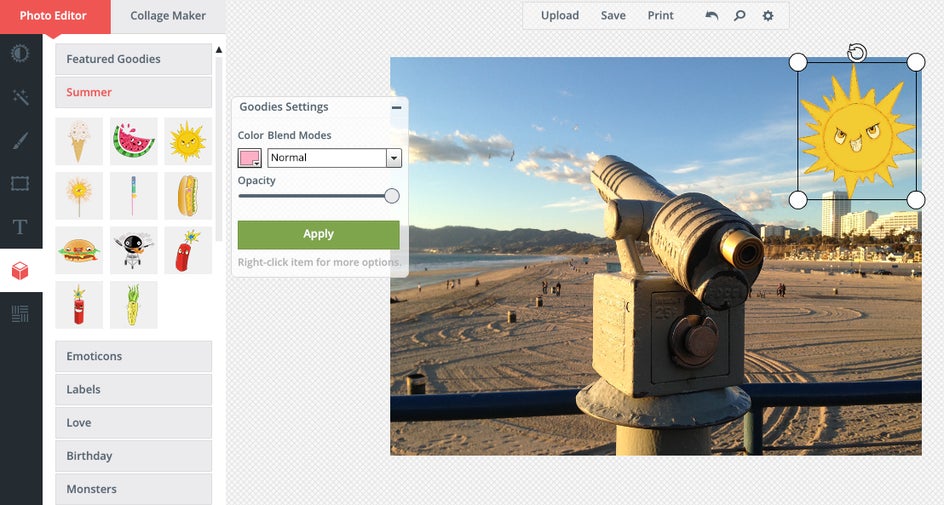Click the bottom-right resize handle of sun
This screenshot has height=505, width=944.
(x=916, y=200)
